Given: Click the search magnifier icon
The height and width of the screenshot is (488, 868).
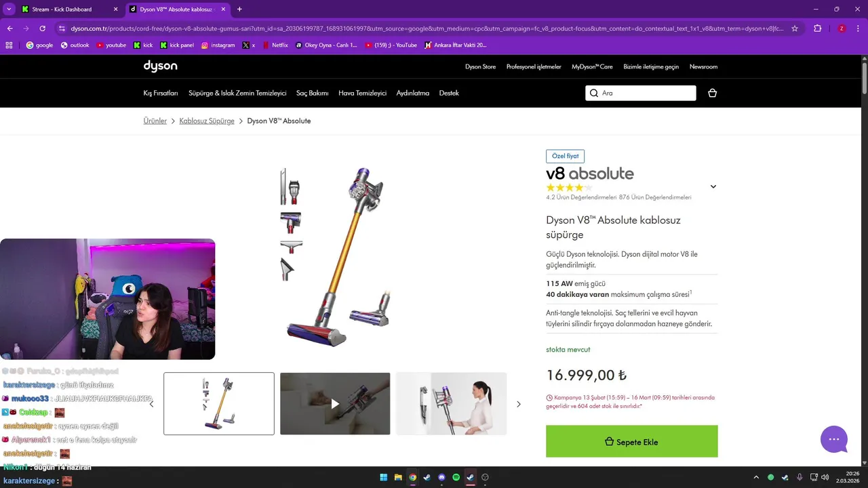Looking at the screenshot, I should pyautogui.click(x=594, y=93).
